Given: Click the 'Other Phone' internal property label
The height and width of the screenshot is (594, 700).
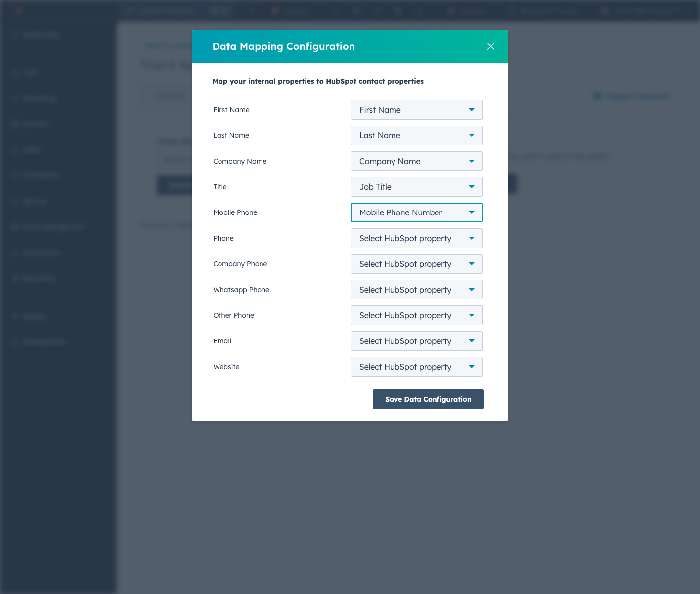Looking at the screenshot, I should click(234, 315).
